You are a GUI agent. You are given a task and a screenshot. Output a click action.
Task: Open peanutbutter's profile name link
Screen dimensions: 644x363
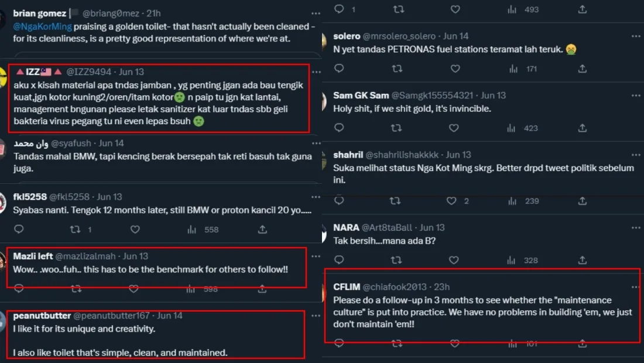[x=42, y=316]
